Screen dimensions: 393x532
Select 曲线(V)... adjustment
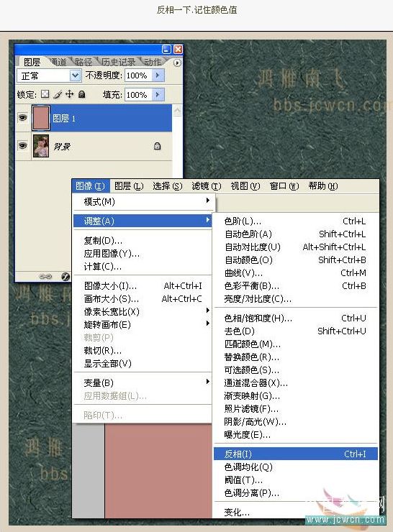point(296,272)
